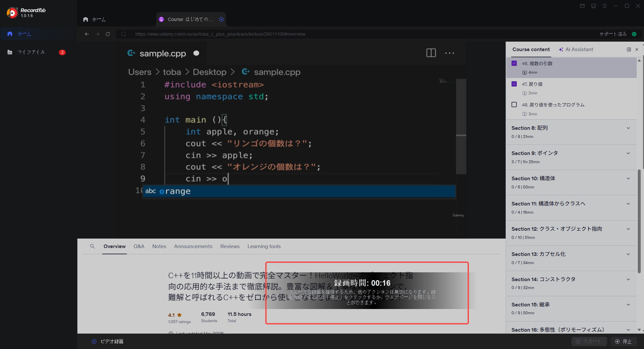The height and width of the screenshot is (349, 644).
Task: Click the 停止 stop button
Action: [x=624, y=341]
